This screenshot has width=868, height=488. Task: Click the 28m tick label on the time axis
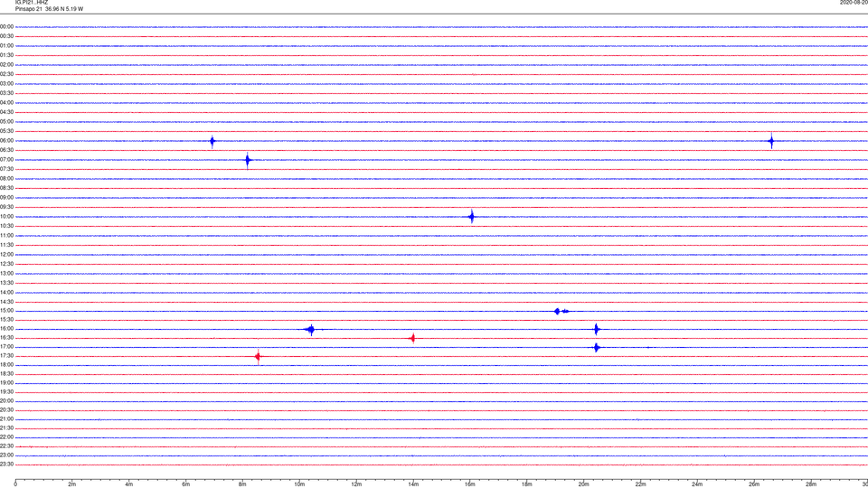click(x=811, y=484)
